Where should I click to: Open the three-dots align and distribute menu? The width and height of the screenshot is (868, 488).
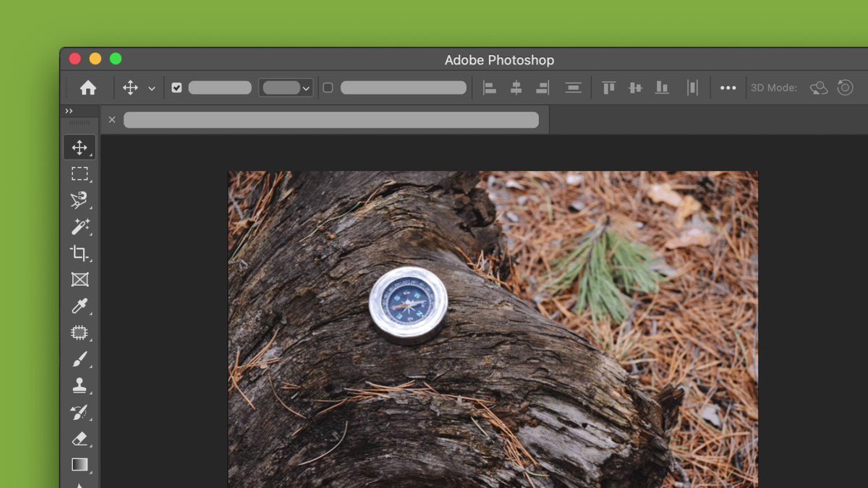pyautogui.click(x=728, y=87)
